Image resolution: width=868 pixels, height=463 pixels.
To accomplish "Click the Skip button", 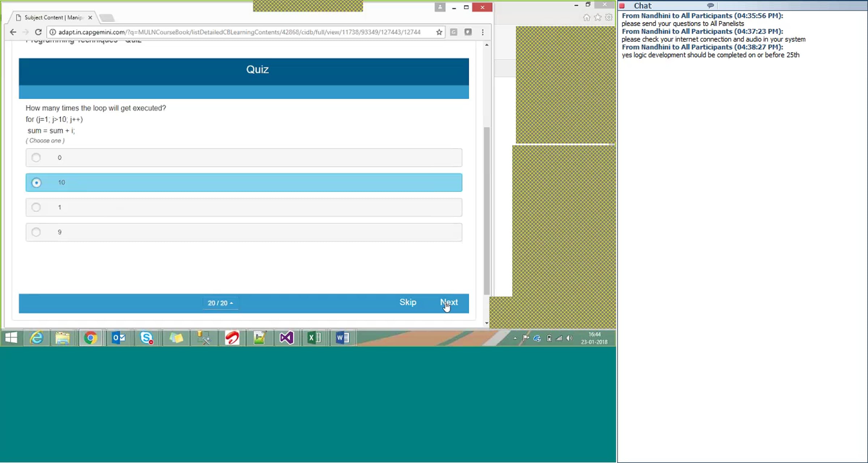I will pyautogui.click(x=408, y=302).
